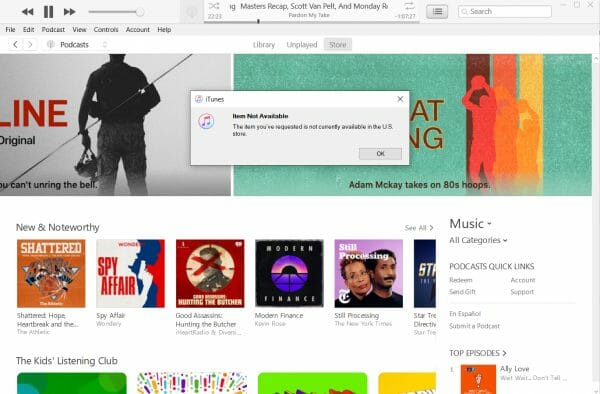Viewport: 600px width, 394px height.
Task: Expand the All Categories dropdown
Action: point(478,240)
